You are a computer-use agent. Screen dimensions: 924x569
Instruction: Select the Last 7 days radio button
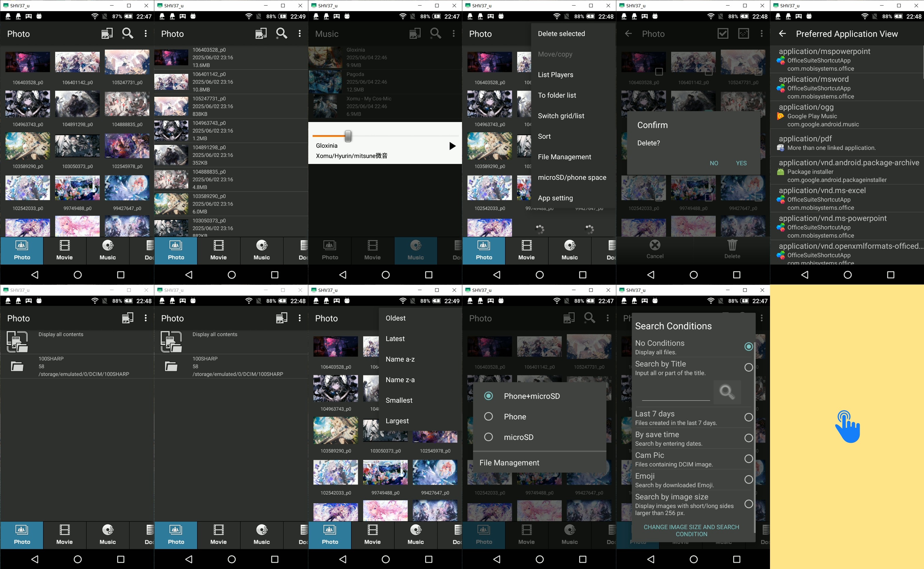click(748, 417)
